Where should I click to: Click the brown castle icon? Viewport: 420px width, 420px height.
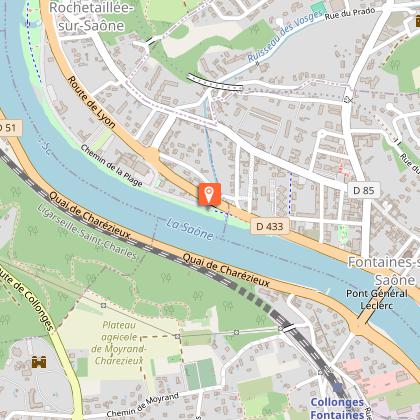(x=39, y=362)
